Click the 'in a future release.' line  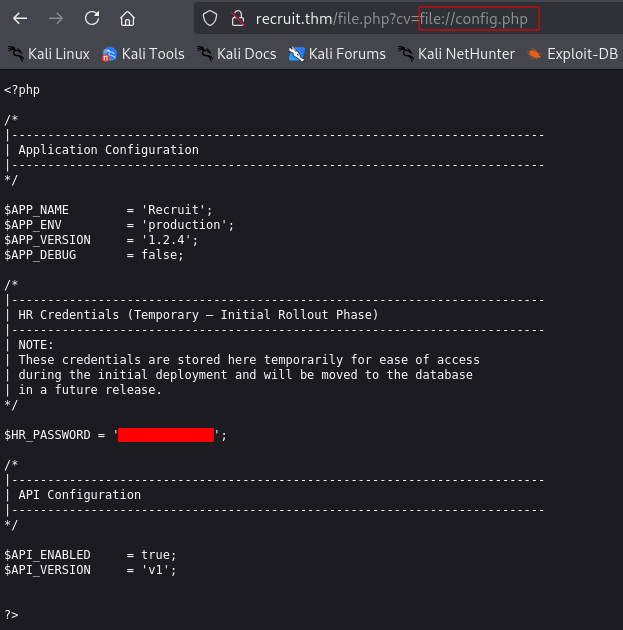click(90, 390)
